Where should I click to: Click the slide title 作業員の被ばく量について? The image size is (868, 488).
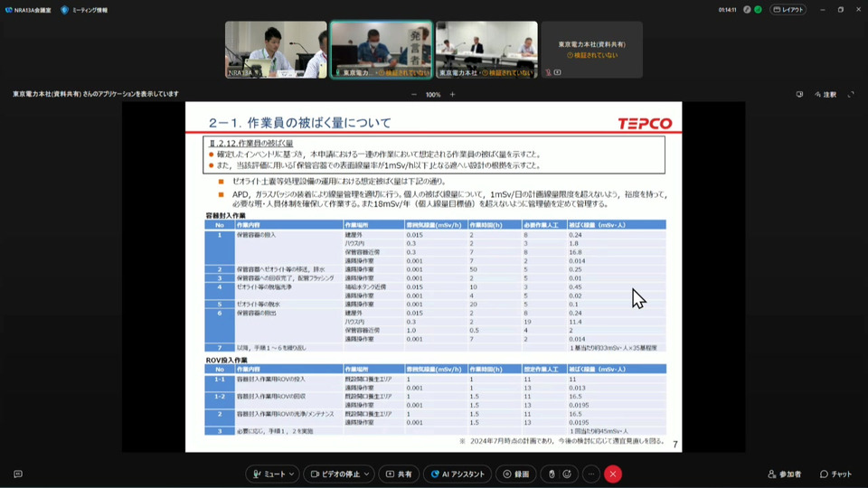(319, 123)
